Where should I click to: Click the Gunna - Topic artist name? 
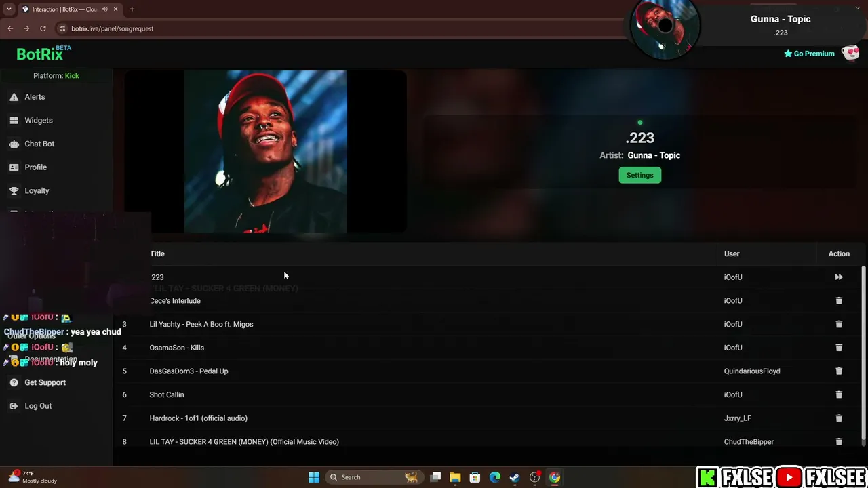pos(654,155)
